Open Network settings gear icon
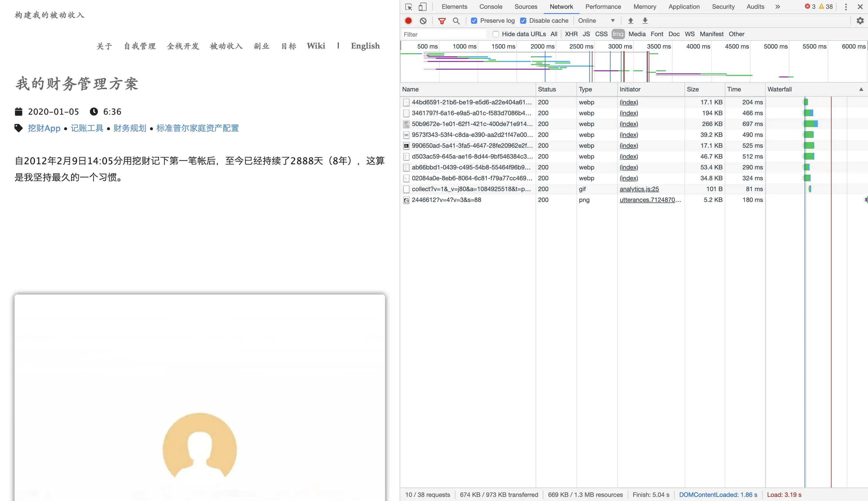The width and height of the screenshot is (868, 501). pyautogui.click(x=860, y=21)
